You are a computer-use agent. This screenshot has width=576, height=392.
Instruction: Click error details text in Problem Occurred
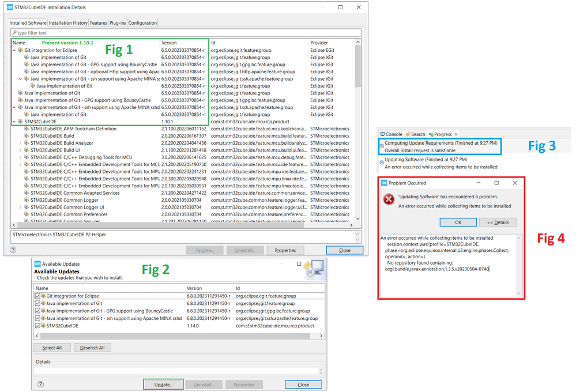point(448,254)
